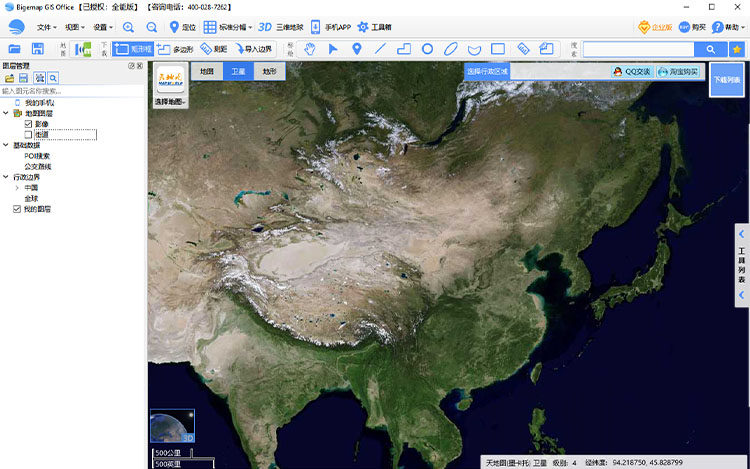Select the circle drawing tool
This screenshot has width=750, height=469.
427,49
